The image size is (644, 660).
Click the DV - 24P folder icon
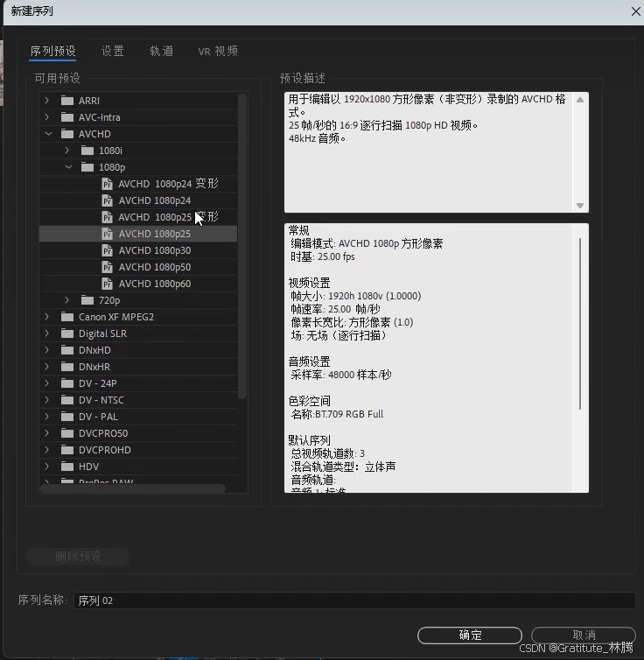point(67,383)
